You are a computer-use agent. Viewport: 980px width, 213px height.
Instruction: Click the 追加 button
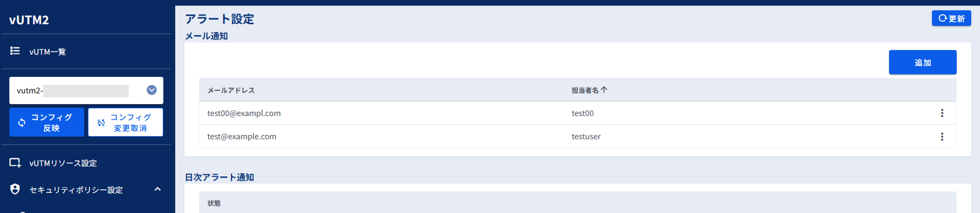923,62
